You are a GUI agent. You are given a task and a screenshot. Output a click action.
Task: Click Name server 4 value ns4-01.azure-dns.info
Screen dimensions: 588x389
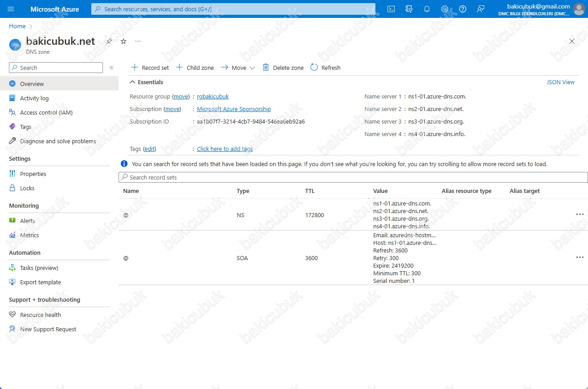437,134
